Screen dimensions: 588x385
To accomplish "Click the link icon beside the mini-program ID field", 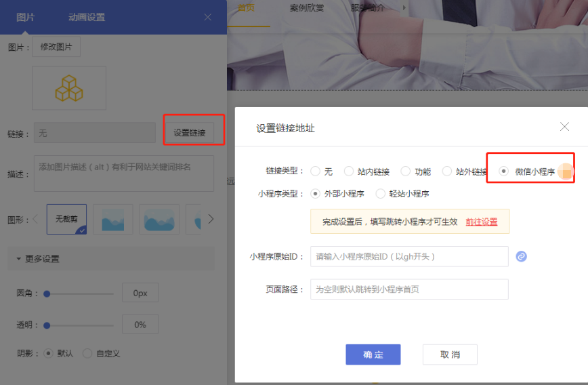I will coord(521,256).
